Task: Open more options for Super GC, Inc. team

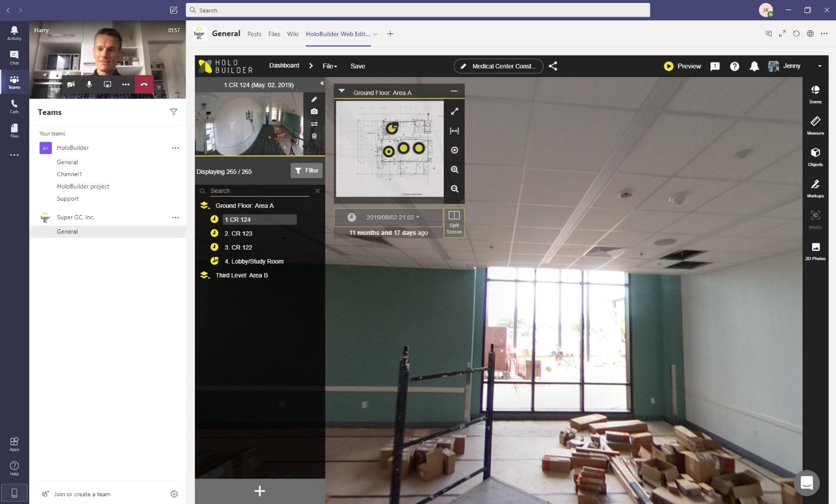Action: (x=176, y=217)
